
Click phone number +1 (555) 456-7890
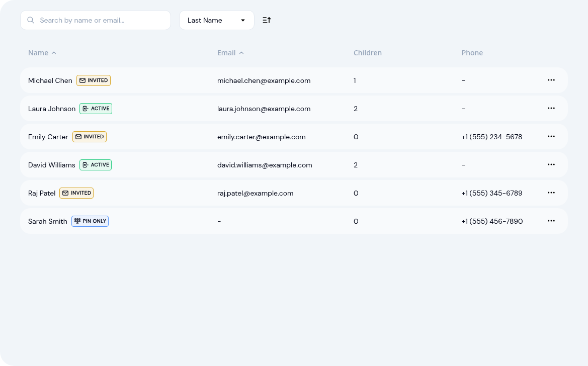492,221
